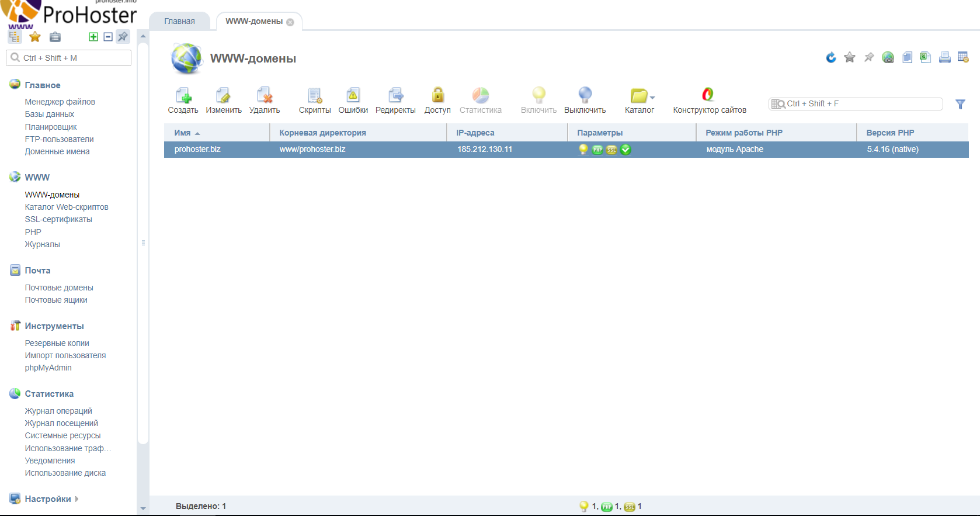The height and width of the screenshot is (516, 980).
Task: Open the Менеджер файлов link
Action: click(60, 102)
